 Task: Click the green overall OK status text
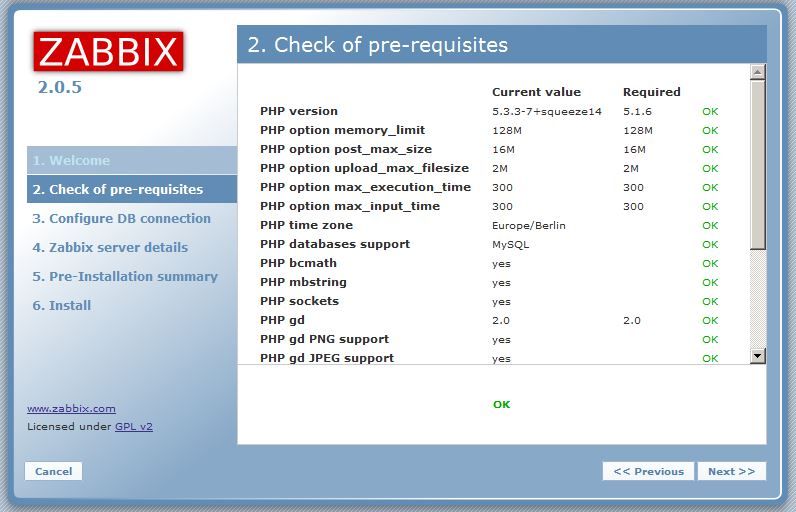tap(502, 404)
